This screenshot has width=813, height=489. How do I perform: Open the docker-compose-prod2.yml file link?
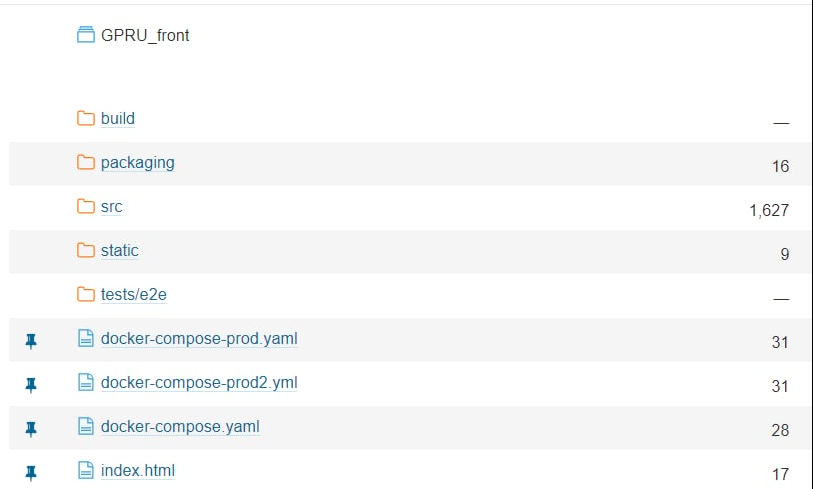click(199, 383)
